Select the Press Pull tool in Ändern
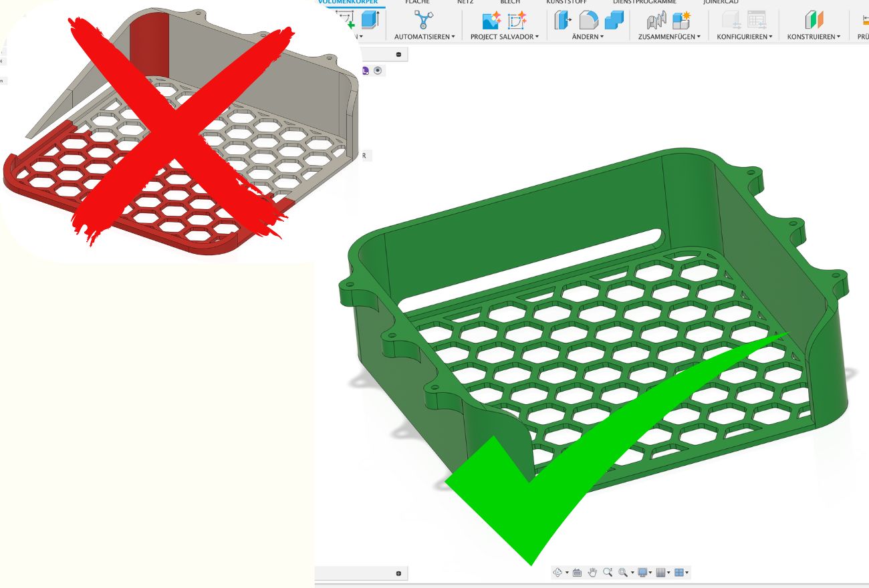This screenshot has height=588, width=869. (562, 21)
